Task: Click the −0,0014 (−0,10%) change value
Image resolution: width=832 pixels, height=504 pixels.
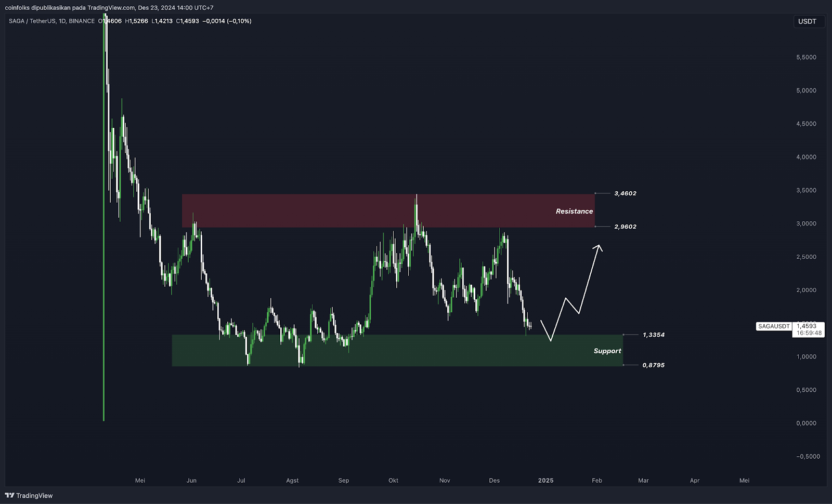Action: pyautogui.click(x=227, y=21)
